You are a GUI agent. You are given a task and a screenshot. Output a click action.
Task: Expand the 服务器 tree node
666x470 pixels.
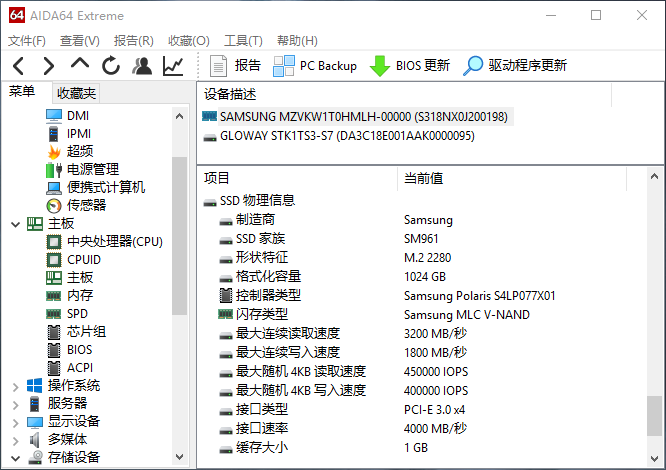coord(15,403)
